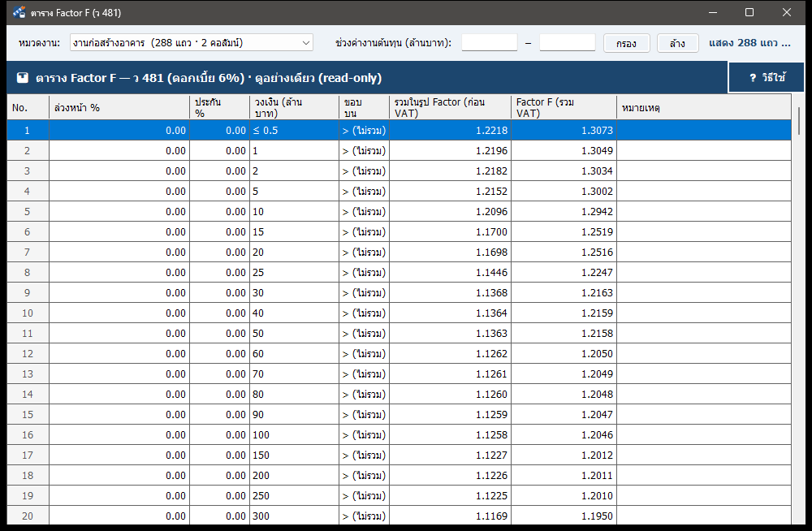The height and width of the screenshot is (531, 812).
Task: Click the Factor F value 1.2050
Action: pyautogui.click(x=564, y=354)
